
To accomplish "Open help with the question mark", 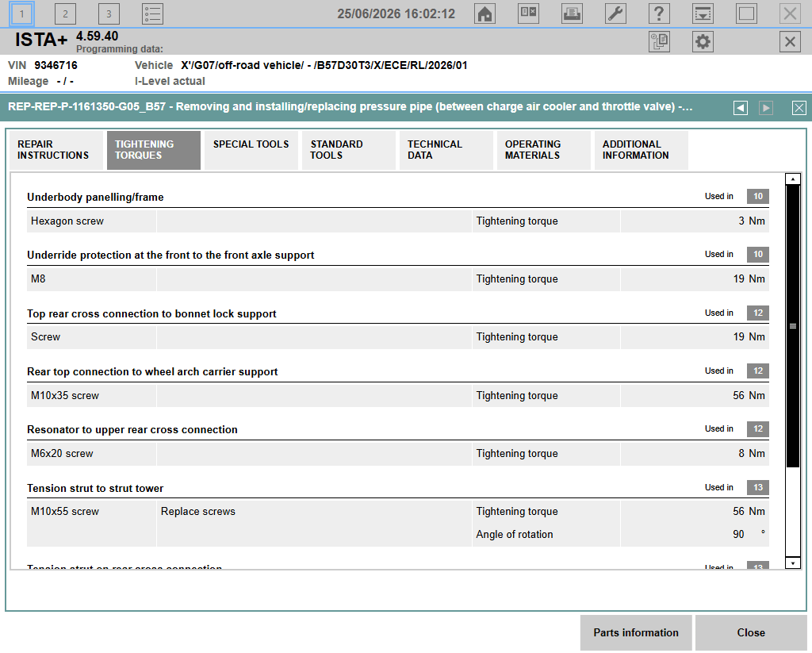I will pos(659,14).
